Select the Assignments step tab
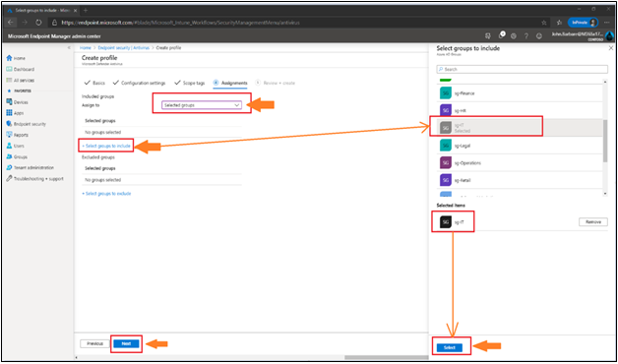The height and width of the screenshot is (364, 618). tap(230, 83)
